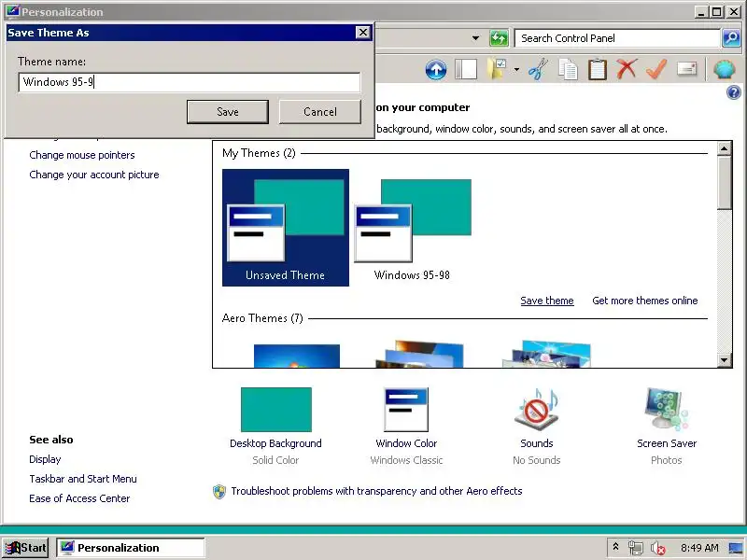Open Change mouse pointers link
Image resolution: width=747 pixels, height=560 pixels.
pyautogui.click(x=82, y=155)
